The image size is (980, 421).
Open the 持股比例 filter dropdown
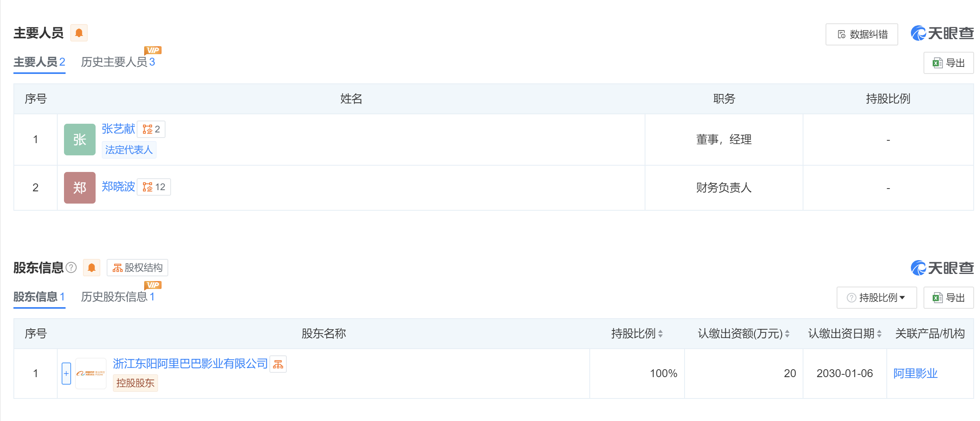click(x=877, y=297)
